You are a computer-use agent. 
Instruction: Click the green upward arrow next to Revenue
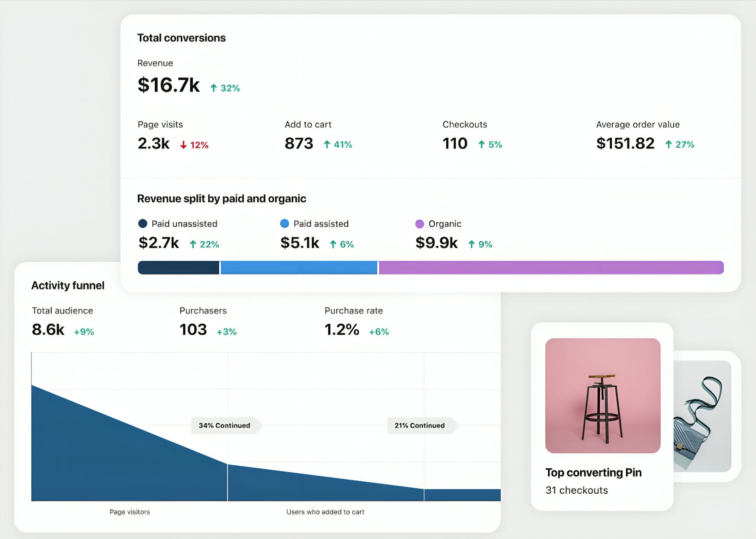(x=214, y=87)
